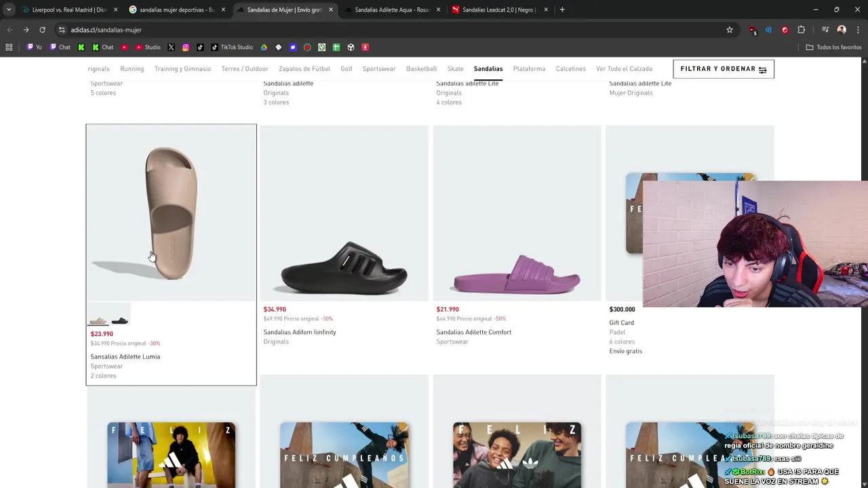The width and height of the screenshot is (868, 488).
Task: Click the $21.990 price text
Action: (448, 309)
